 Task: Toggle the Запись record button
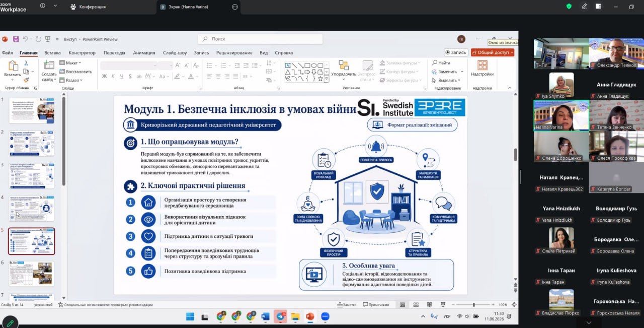coord(456,52)
